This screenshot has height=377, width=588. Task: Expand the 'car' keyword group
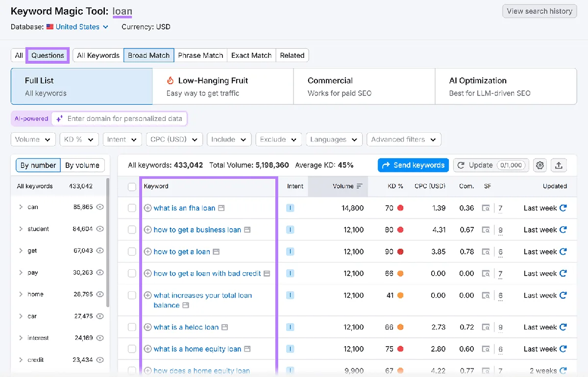point(21,316)
